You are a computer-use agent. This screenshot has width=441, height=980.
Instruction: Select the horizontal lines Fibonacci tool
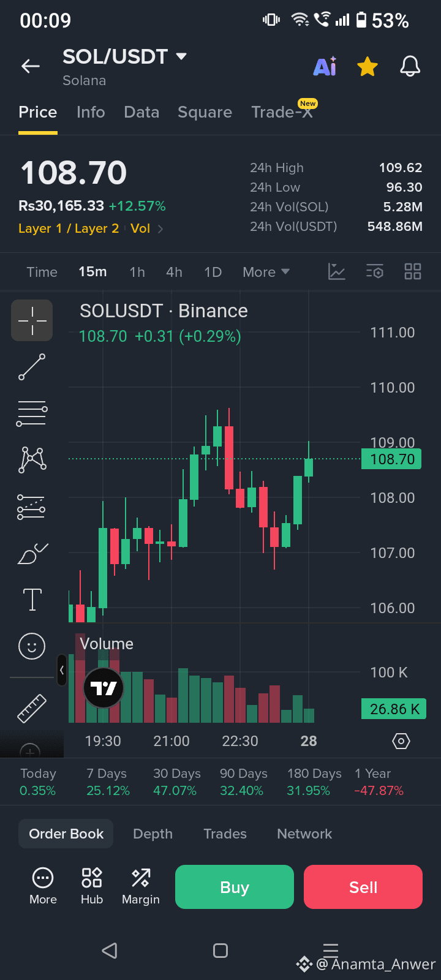coord(32,413)
